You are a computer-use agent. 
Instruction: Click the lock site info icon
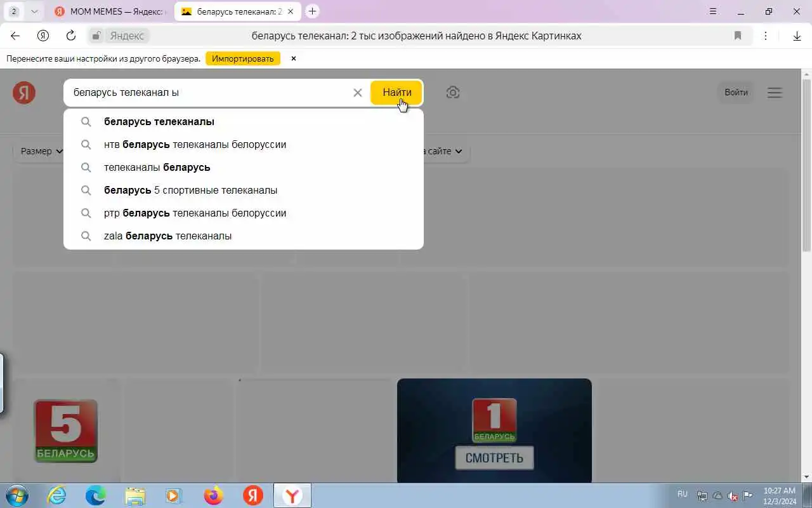click(x=96, y=36)
